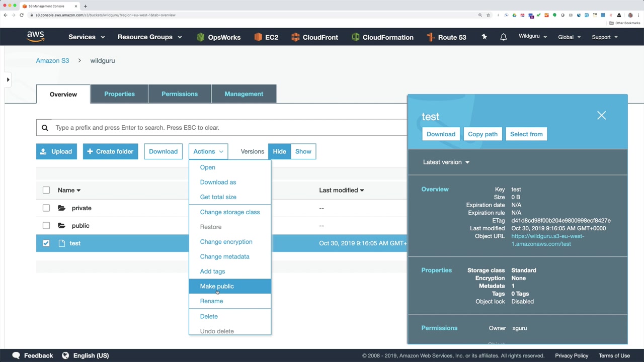Open the Global region dropdown

pyautogui.click(x=570, y=37)
